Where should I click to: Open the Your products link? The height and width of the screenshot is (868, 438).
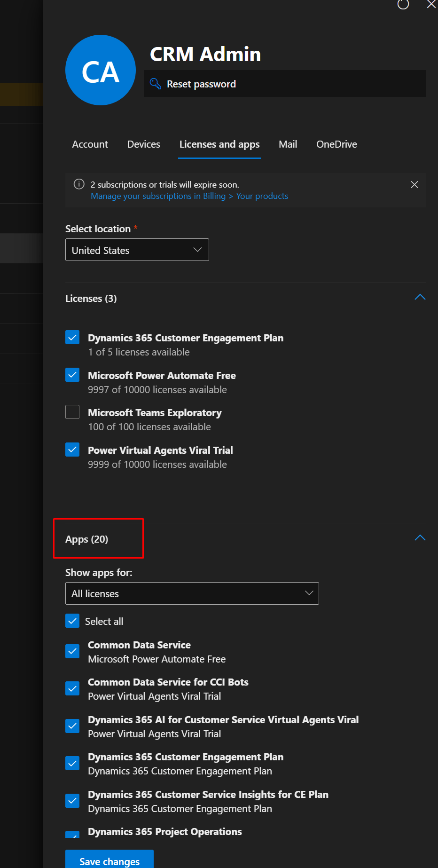click(262, 196)
